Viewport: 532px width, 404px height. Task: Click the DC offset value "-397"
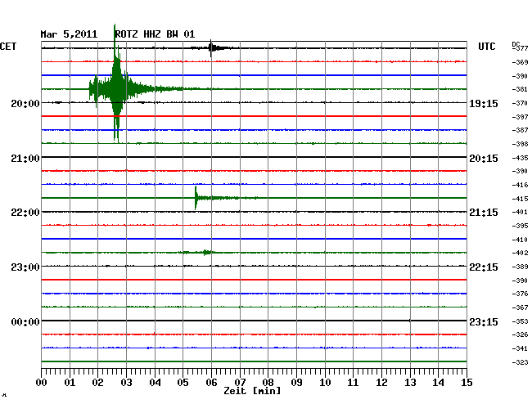[520, 117]
